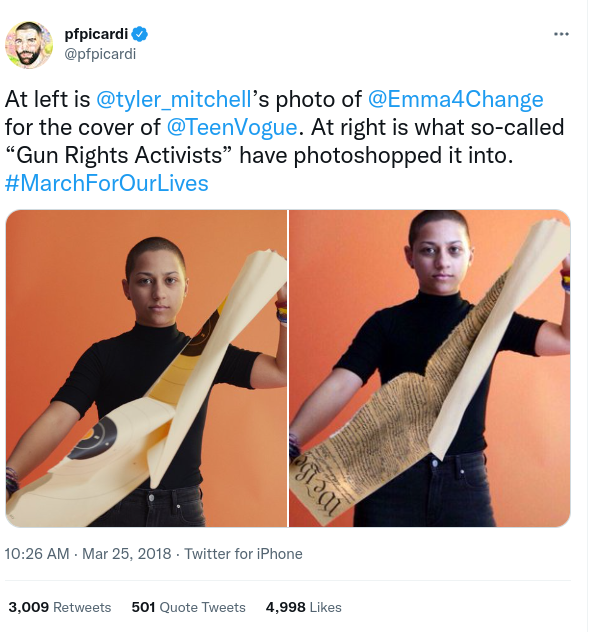Open the Twitter for iPhone source link
The height and width of the screenshot is (632, 604).
[243, 554]
